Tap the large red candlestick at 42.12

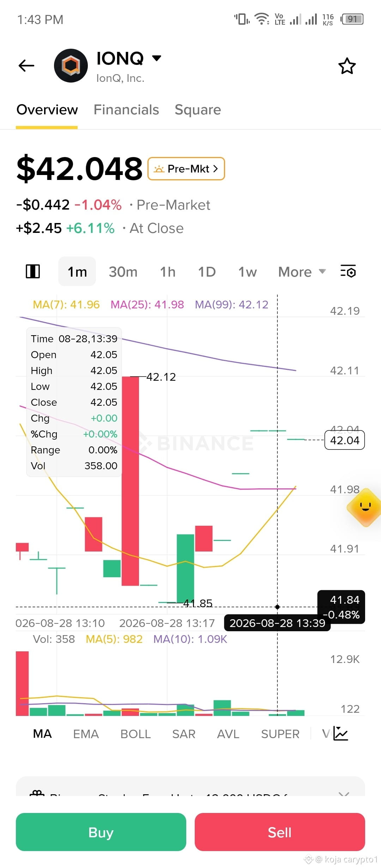[x=130, y=481]
